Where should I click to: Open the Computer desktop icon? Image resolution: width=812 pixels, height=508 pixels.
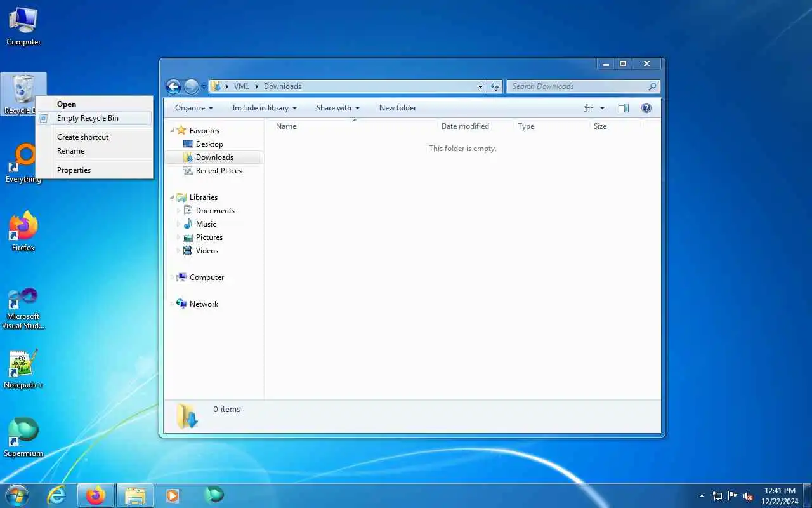23,27
